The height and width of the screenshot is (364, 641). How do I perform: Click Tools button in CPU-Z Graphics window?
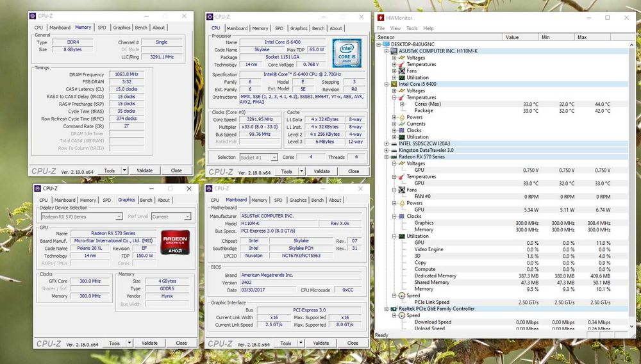pyautogui.click(x=115, y=343)
